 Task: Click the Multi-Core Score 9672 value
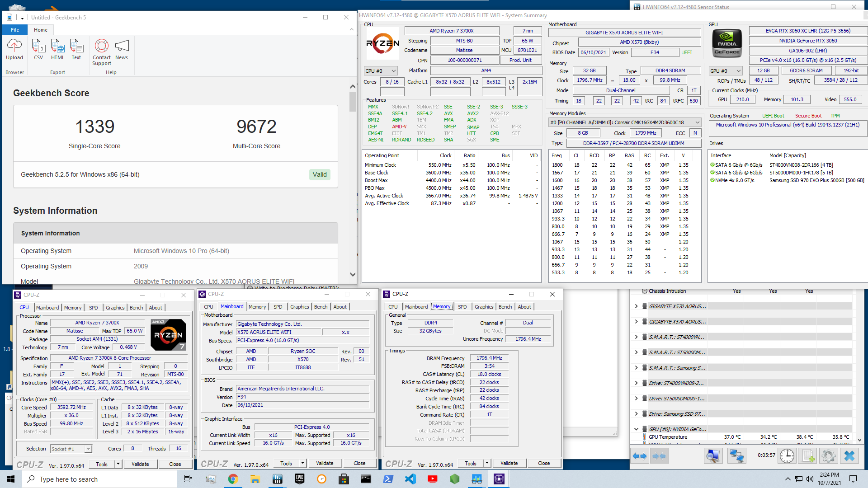pos(256,127)
